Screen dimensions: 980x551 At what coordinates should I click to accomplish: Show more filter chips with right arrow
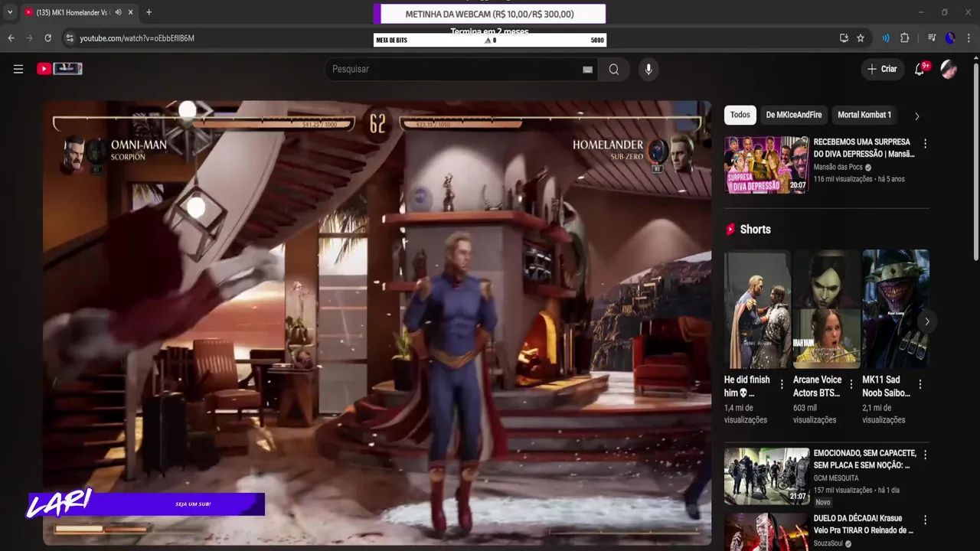coord(916,116)
